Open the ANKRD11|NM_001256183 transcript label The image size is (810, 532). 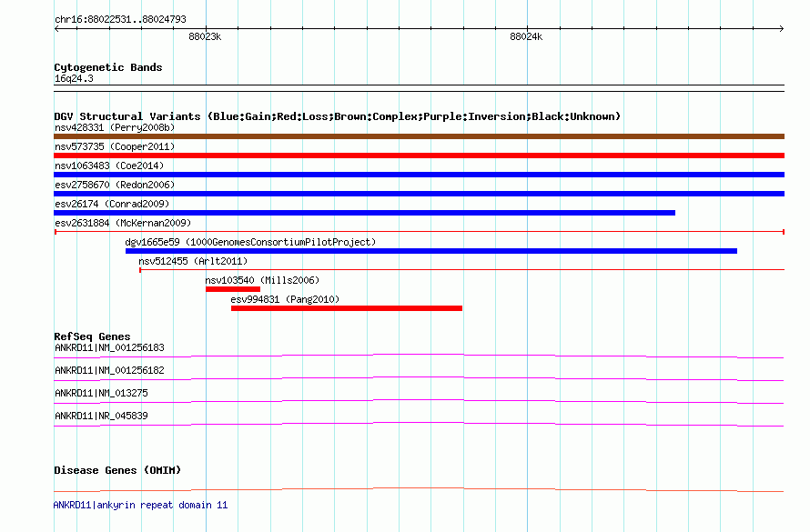(x=109, y=347)
